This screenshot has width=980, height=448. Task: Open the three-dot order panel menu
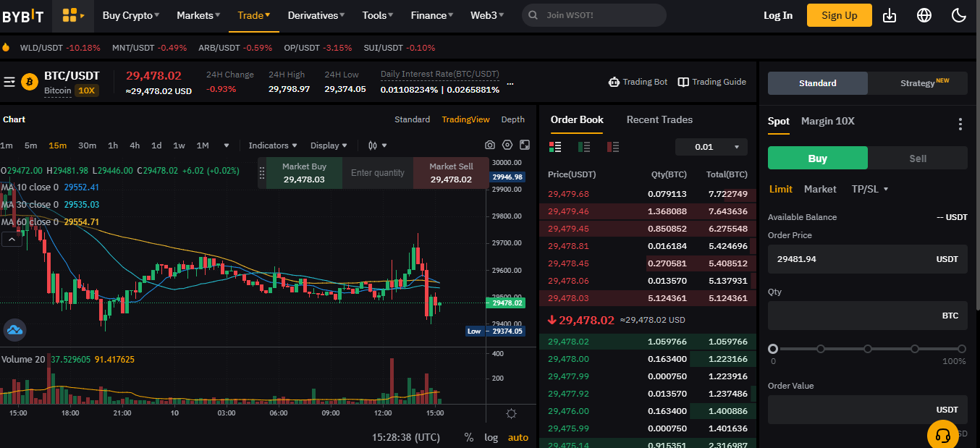click(x=960, y=124)
